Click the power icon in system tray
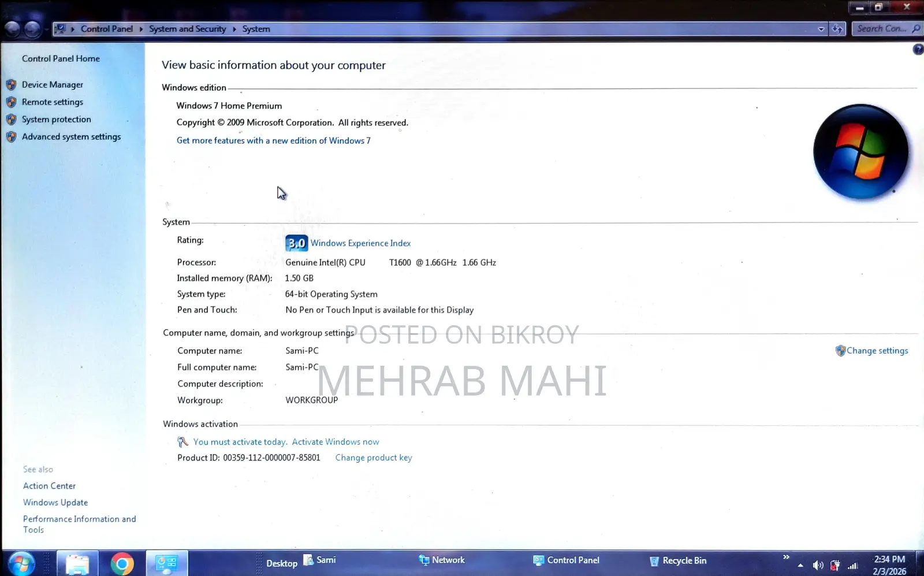The width and height of the screenshot is (924, 576). pyautogui.click(x=835, y=566)
